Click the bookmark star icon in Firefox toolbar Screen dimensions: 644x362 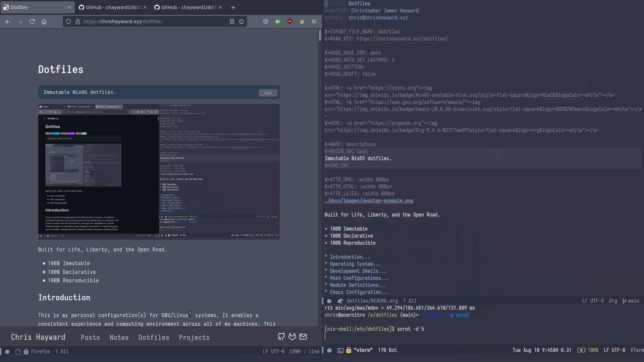click(x=241, y=21)
